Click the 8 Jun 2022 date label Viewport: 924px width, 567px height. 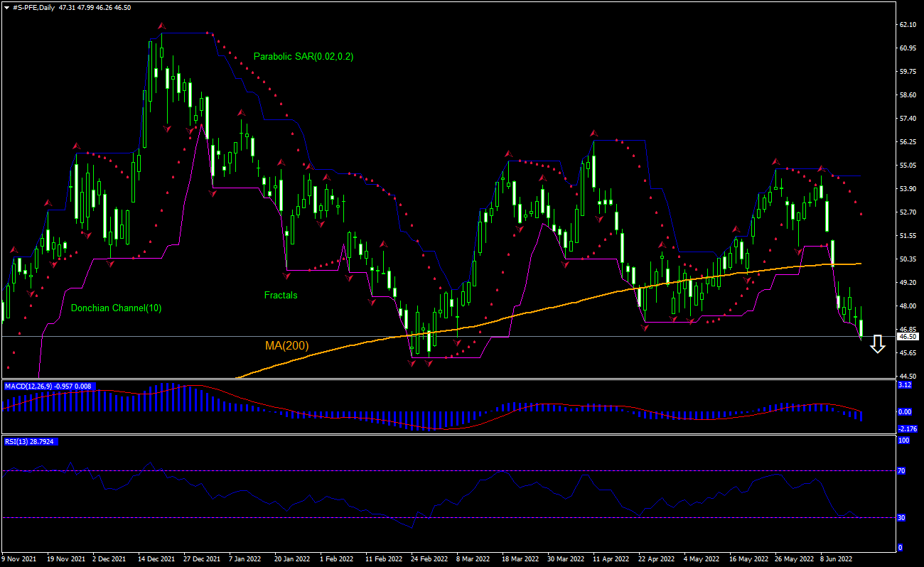point(837,559)
